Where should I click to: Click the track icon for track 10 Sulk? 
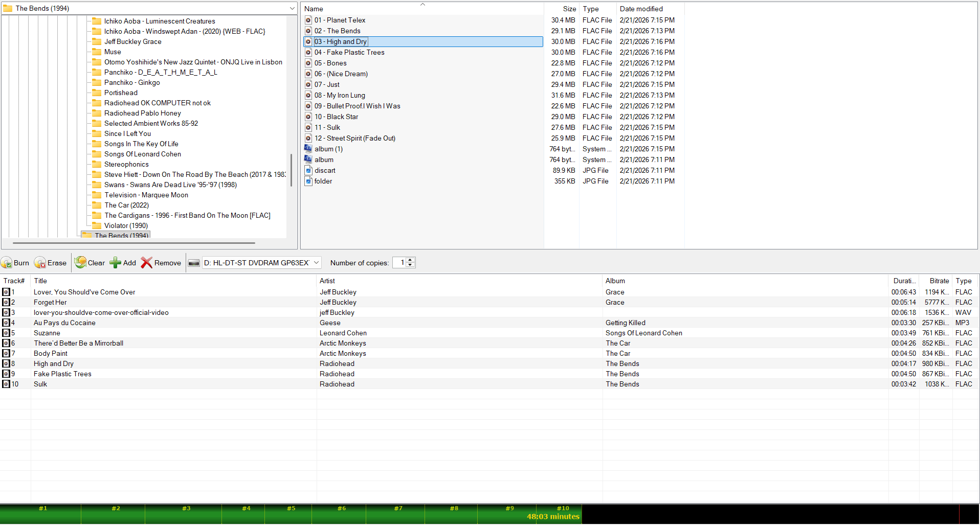[6, 384]
